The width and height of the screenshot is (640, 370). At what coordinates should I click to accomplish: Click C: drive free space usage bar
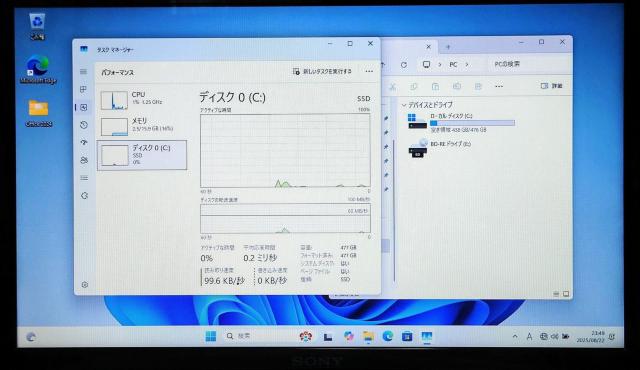pos(472,123)
